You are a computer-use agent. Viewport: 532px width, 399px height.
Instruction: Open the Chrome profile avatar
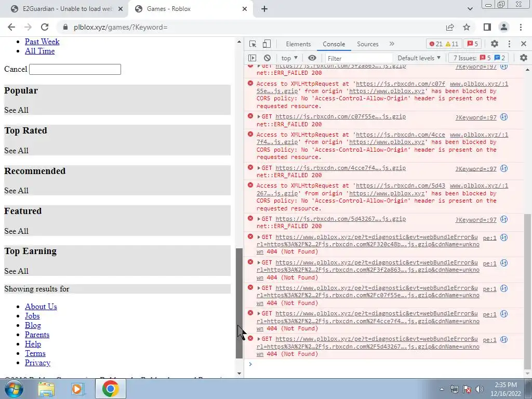(x=503, y=27)
